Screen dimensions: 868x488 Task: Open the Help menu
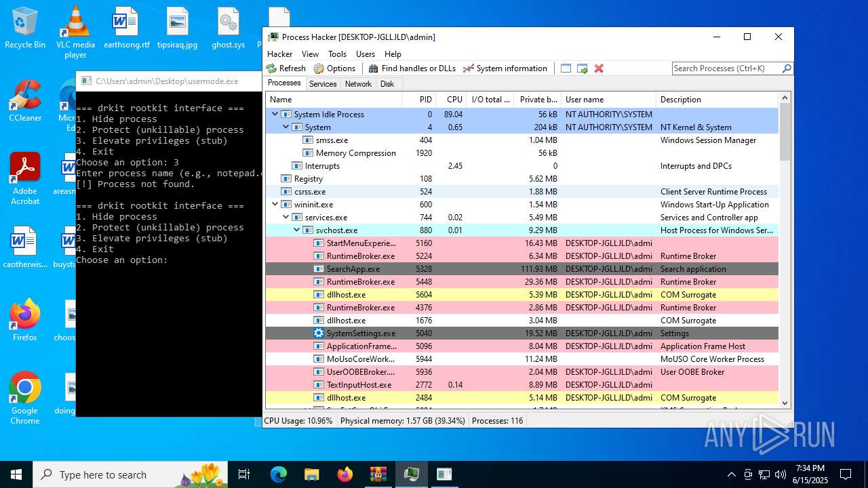pyautogui.click(x=393, y=54)
